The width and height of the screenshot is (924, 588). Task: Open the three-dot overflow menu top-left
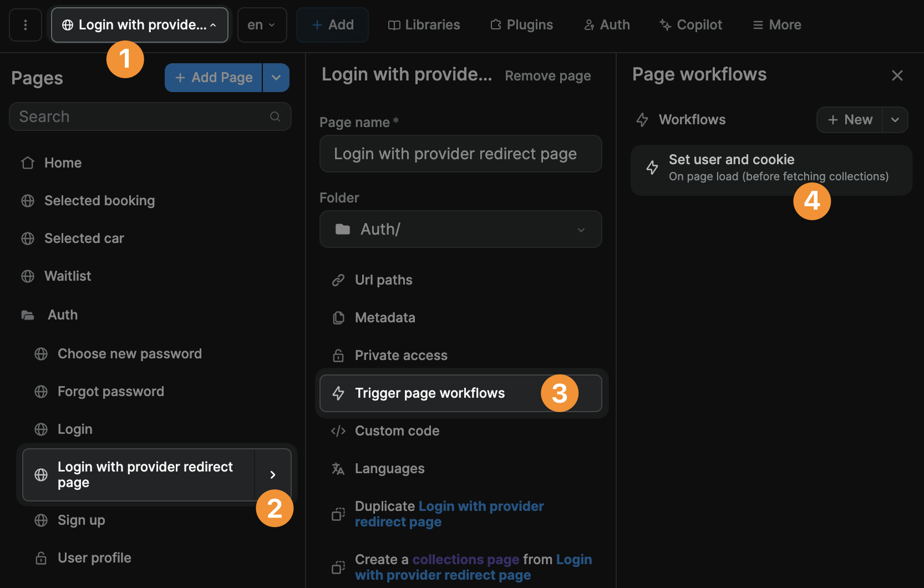coord(25,24)
